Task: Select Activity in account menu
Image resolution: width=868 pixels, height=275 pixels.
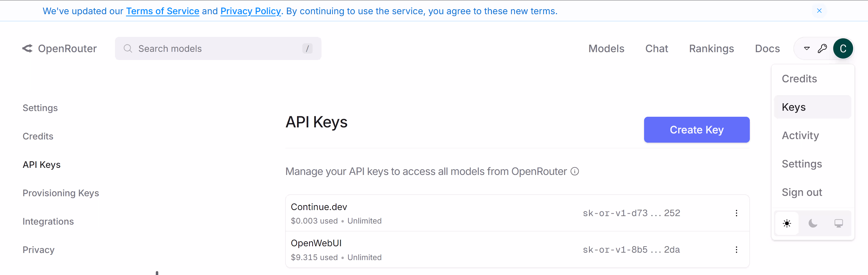Action: pyautogui.click(x=800, y=136)
